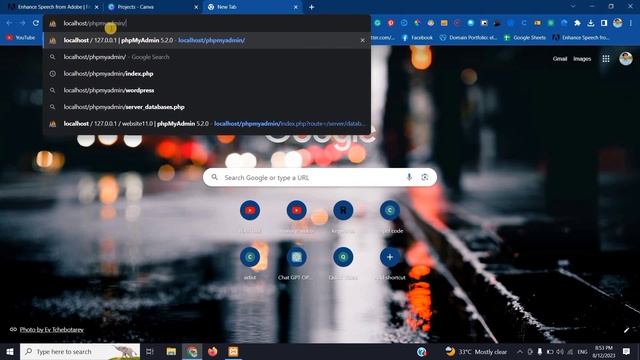Choose the server_databases.php suggestion
This screenshot has height=360, width=640.
click(207, 107)
